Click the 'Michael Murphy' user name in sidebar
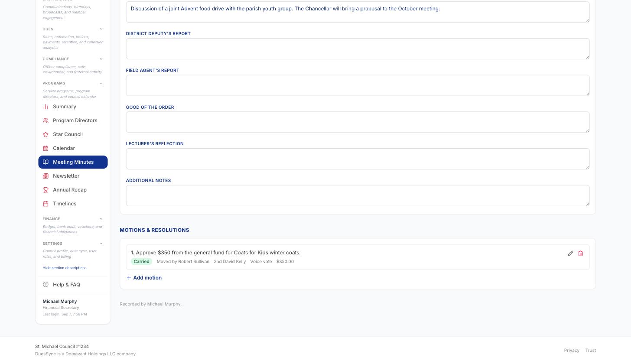The width and height of the screenshot is (631, 364). click(x=60, y=302)
